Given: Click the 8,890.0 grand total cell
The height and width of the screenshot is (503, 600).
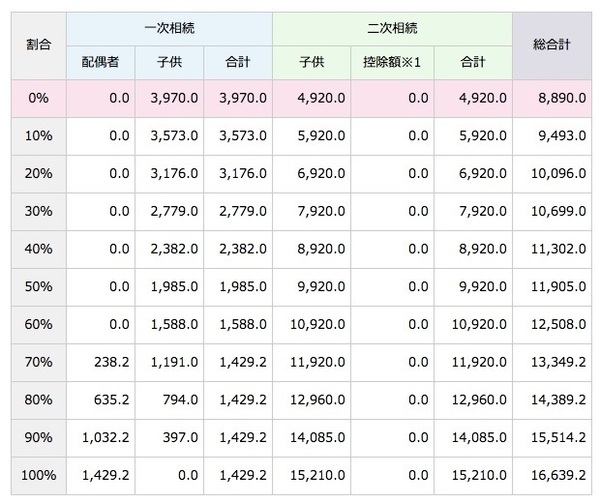Looking at the screenshot, I should coord(554,98).
